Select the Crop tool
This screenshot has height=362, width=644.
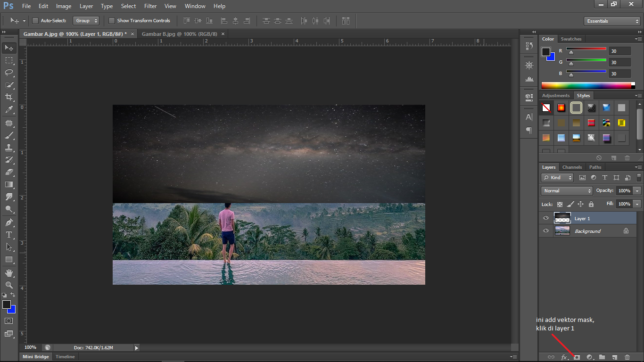tap(9, 97)
